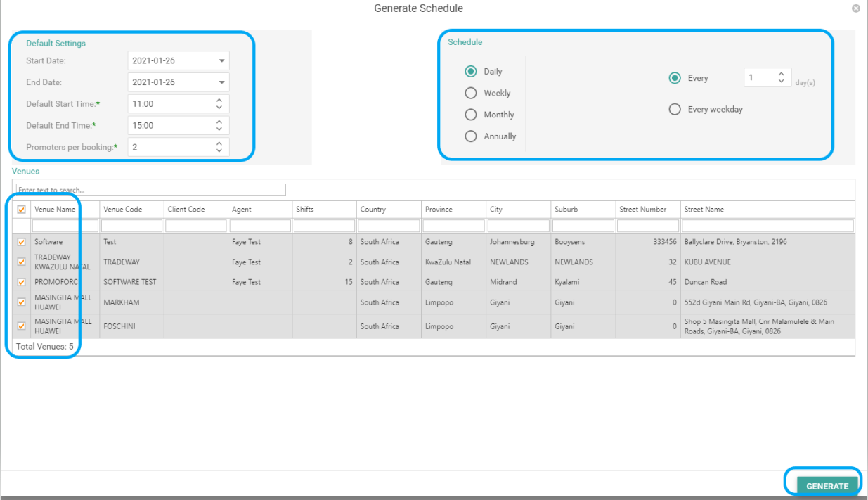Select the 'SOFTWARE TEST' venue code cell

(x=131, y=282)
